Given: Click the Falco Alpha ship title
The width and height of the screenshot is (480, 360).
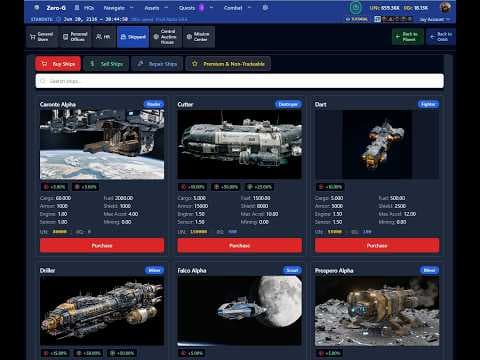Looking at the screenshot, I should [192, 270].
